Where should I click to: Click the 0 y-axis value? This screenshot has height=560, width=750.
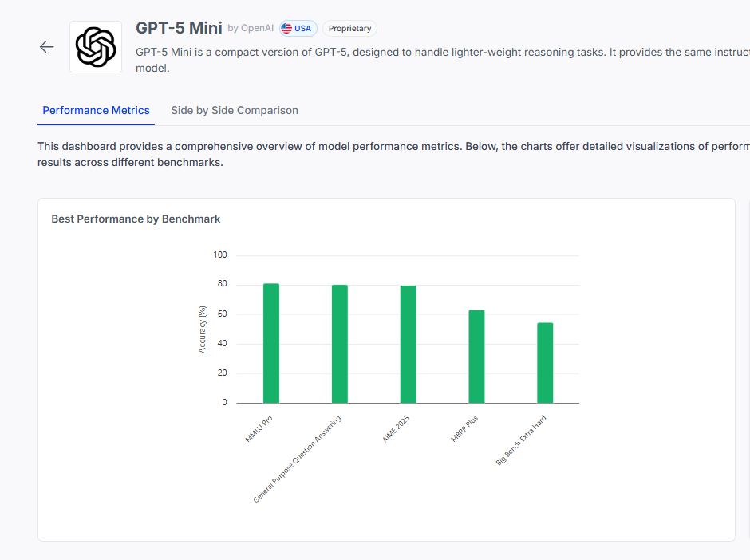(224, 403)
